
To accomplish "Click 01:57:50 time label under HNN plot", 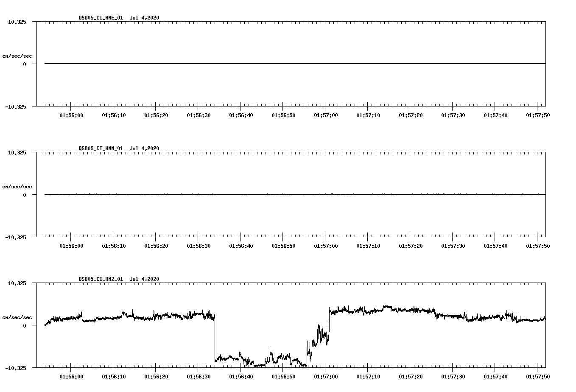I will pyautogui.click(x=538, y=246).
